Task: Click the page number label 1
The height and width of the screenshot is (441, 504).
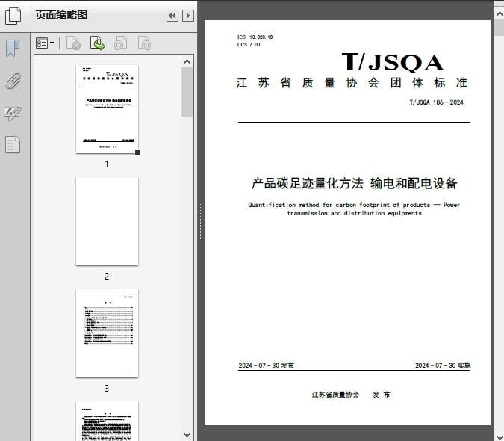Action: 107,164
